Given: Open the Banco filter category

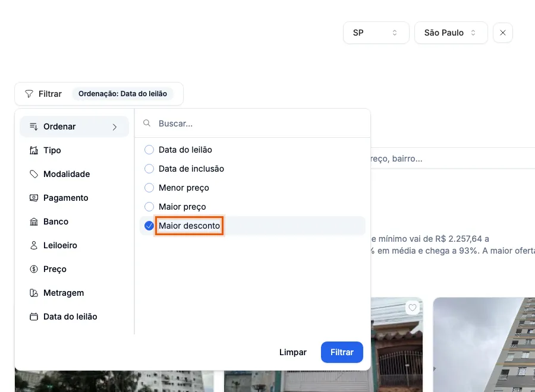Looking at the screenshot, I should [x=74, y=222].
